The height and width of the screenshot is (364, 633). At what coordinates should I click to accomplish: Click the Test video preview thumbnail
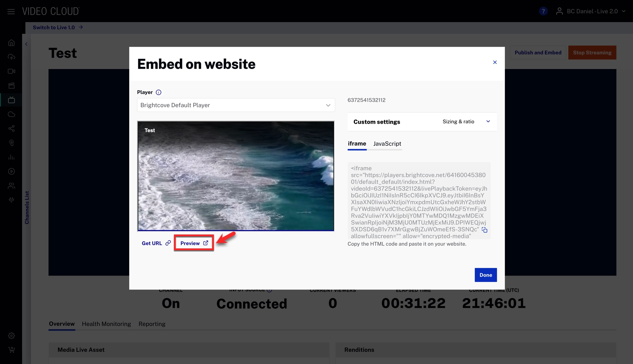coord(236,176)
